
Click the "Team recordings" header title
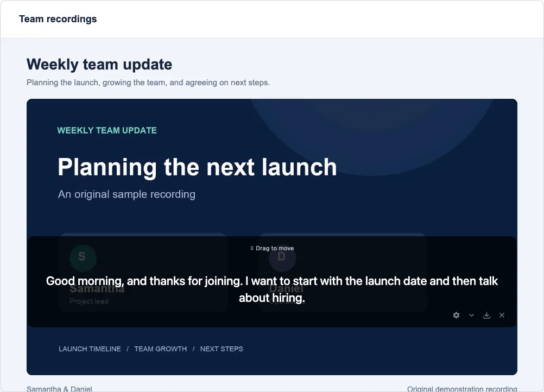pos(58,19)
